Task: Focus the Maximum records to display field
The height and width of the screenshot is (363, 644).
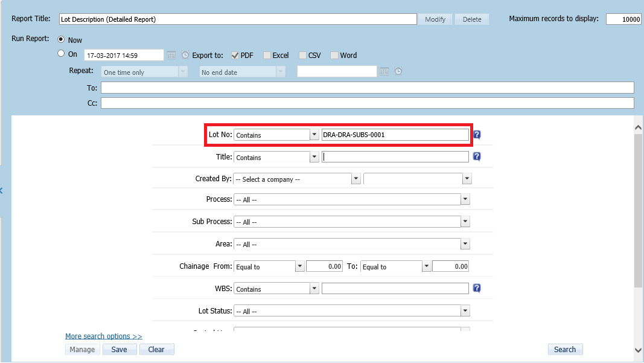Action: click(x=623, y=19)
